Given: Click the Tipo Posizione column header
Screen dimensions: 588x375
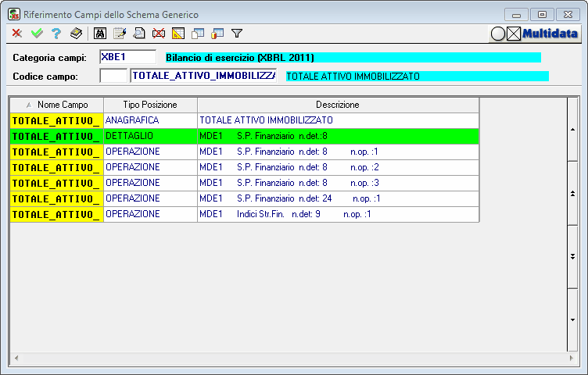Looking at the screenshot, I should [x=150, y=105].
